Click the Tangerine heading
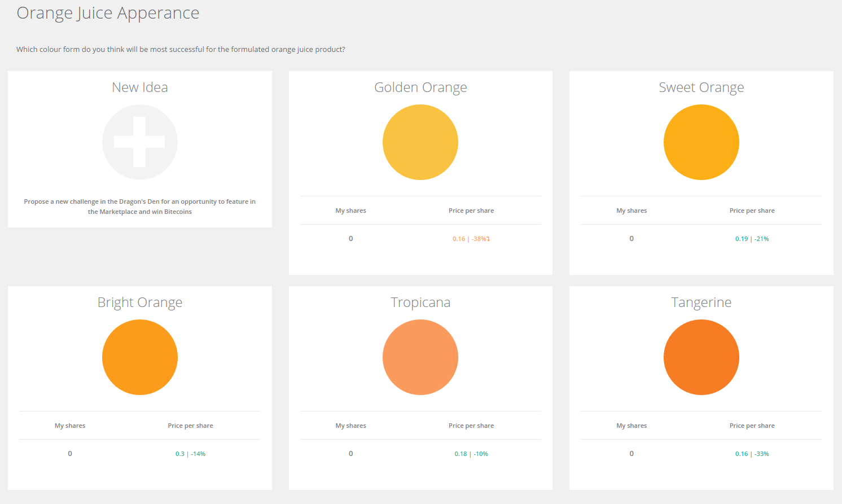This screenshot has height=504, width=842. (x=701, y=303)
